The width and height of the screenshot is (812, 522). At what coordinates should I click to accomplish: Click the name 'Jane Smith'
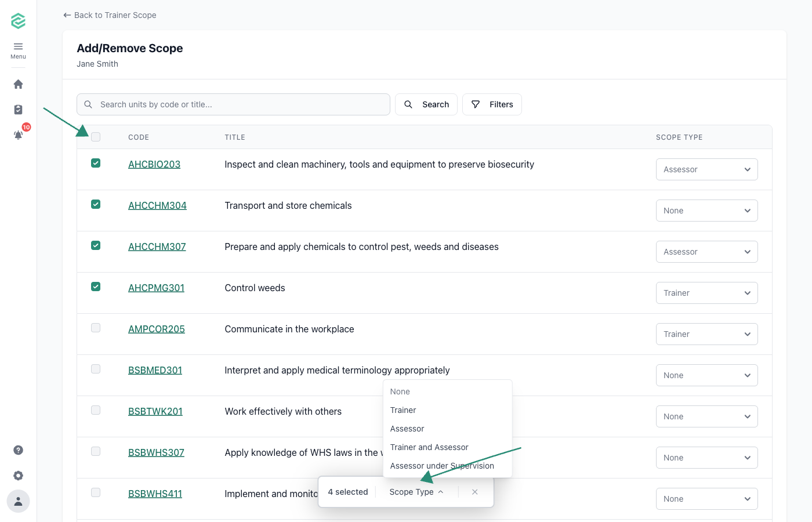[97, 64]
